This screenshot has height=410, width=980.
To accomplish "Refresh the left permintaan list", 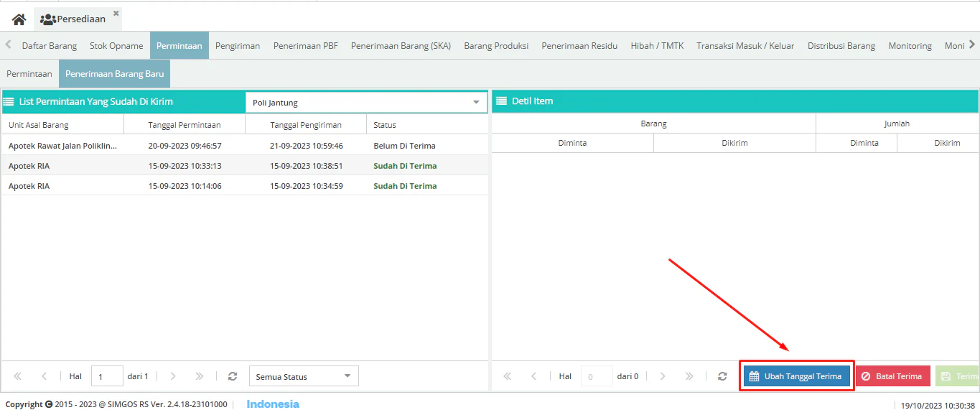I will 232,376.
